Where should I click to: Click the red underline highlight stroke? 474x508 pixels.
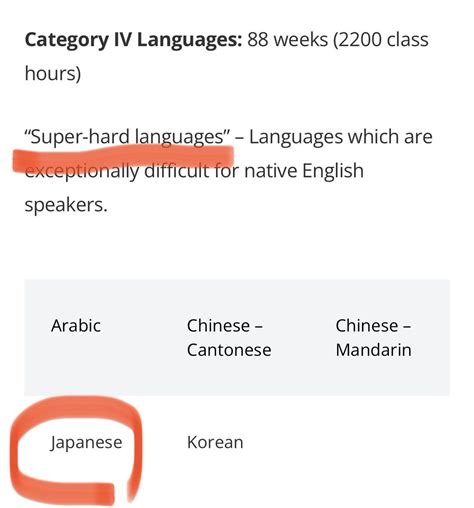tap(123, 158)
